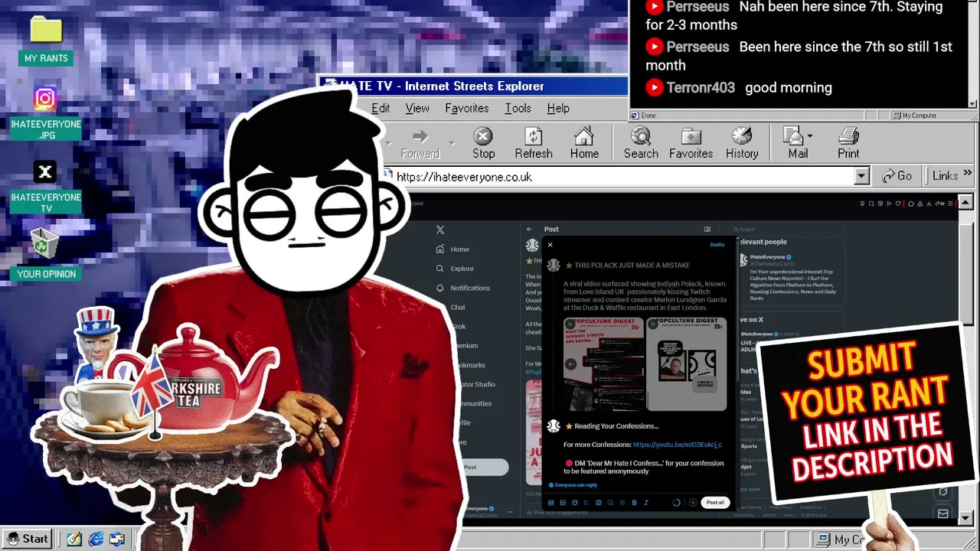980x551 pixels.
Task: Click the third quick launch icon in taskbar
Action: [117, 539]
